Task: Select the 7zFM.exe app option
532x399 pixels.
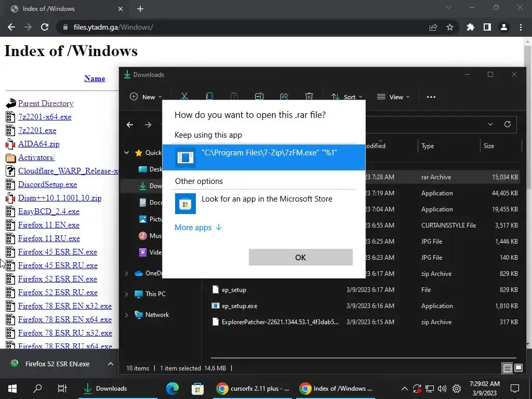Action: (263, 157)
